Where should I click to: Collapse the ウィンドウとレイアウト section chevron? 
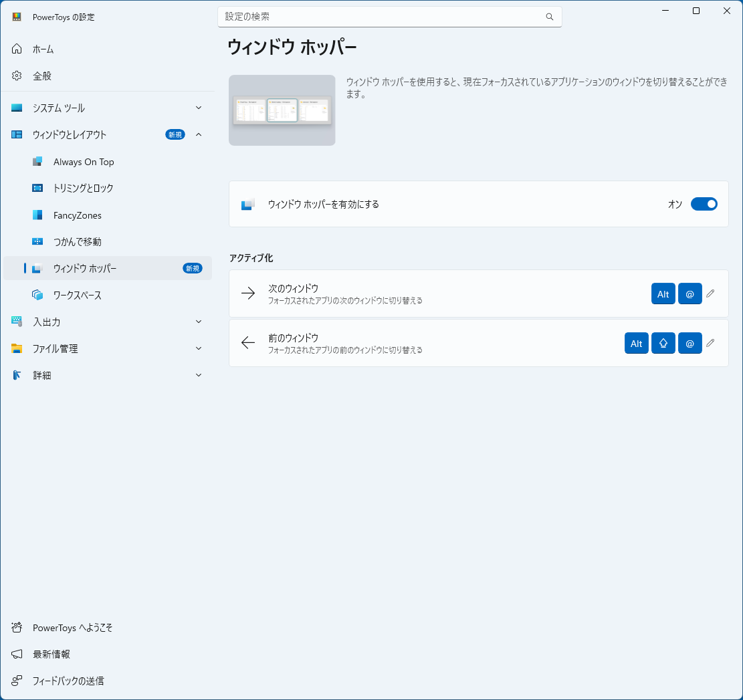(x=199, y=134)
